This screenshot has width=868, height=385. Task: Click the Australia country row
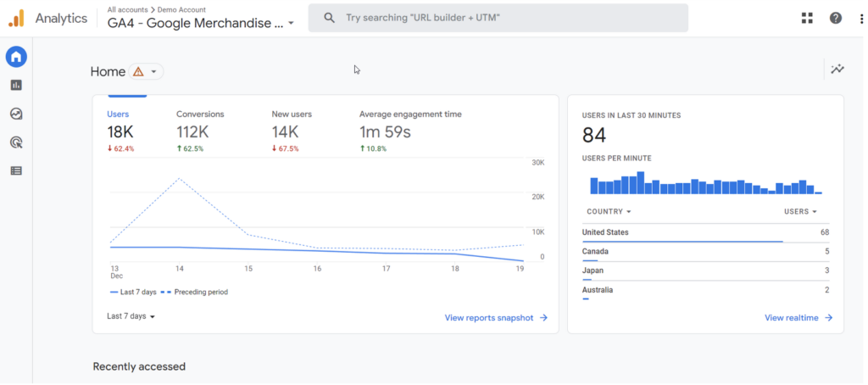pyautogui.click(x=706, y=291)
